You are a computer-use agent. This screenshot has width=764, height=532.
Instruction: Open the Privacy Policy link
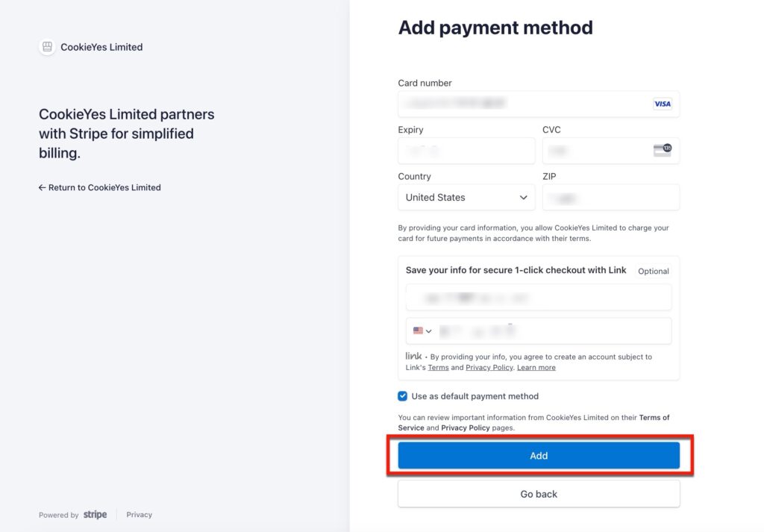pos(489,366)
